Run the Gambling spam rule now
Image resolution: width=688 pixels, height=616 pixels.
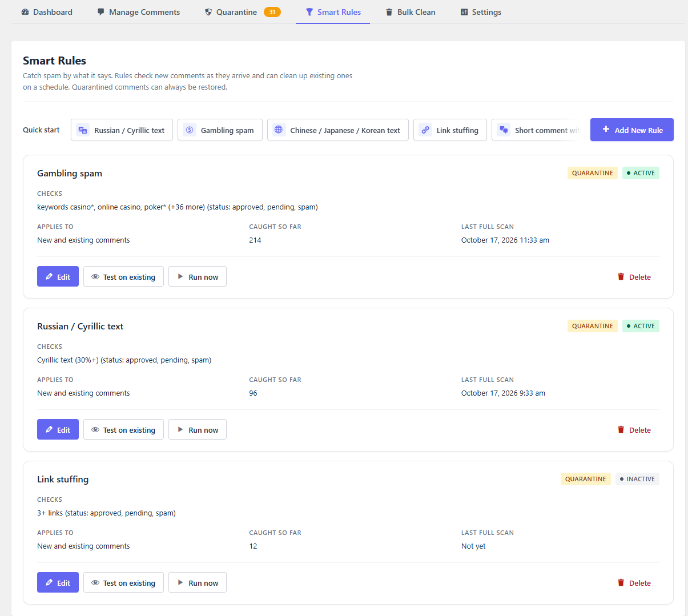[198, 276]
